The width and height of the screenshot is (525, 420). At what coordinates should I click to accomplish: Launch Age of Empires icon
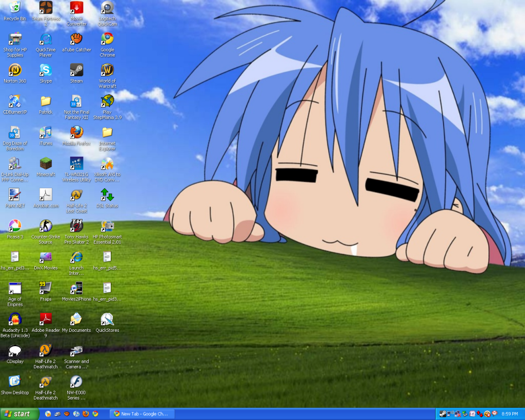(x=15, y=294)
